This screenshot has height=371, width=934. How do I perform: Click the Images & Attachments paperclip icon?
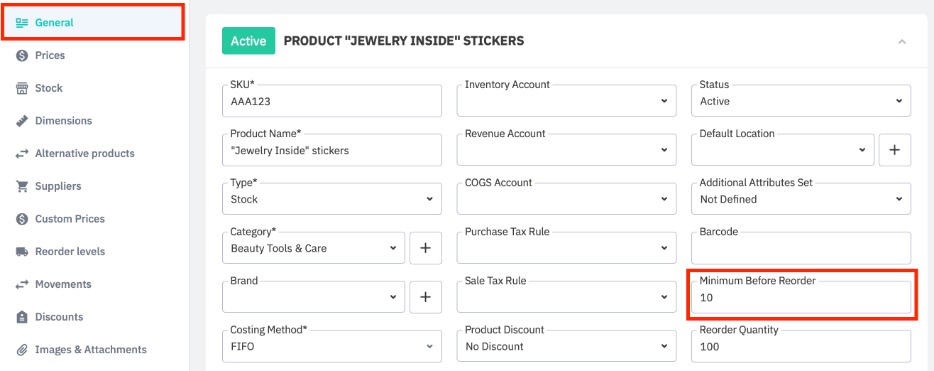(22, 350)
